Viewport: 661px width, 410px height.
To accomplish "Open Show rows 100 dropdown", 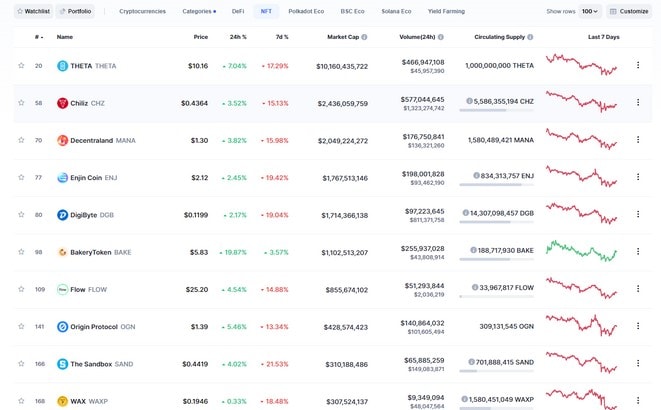I will click(x=590, y=11).
